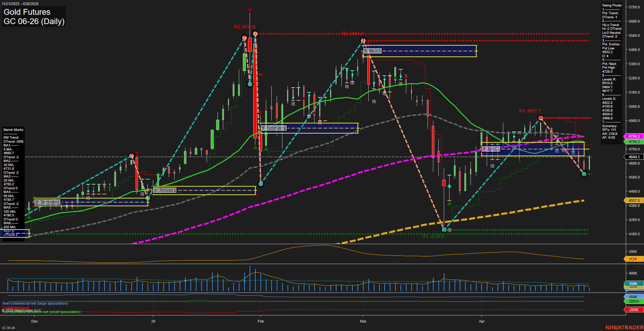This screenshot has width=644, height=331.
Task: Click the red sell triangle above the February peak
Action: (x=250, y=10)
